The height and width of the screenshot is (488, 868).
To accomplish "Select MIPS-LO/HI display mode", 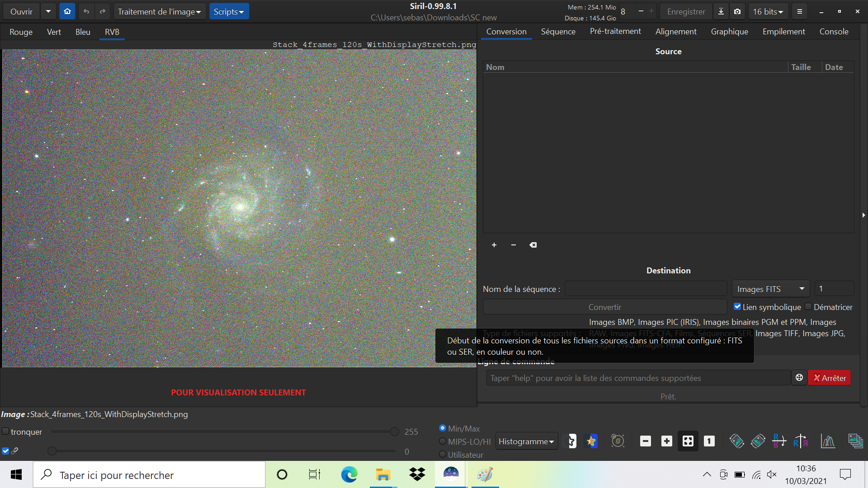I will [443, 441].
